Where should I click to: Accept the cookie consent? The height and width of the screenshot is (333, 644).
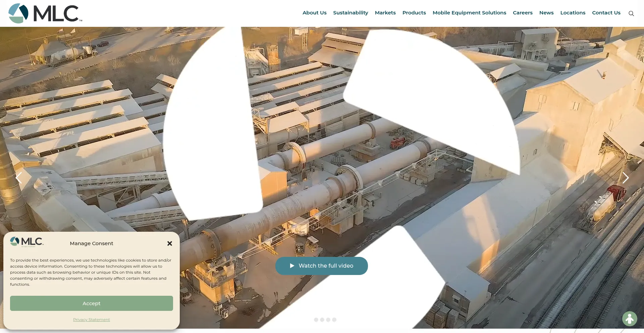[92, 303]
